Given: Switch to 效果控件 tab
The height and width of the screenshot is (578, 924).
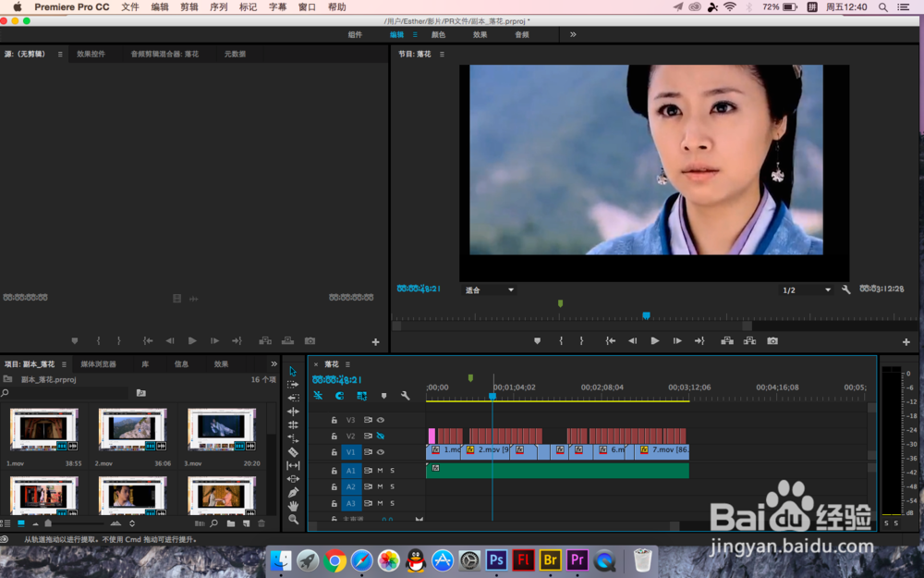Looking at the screenshot, I should pos(91,55).
